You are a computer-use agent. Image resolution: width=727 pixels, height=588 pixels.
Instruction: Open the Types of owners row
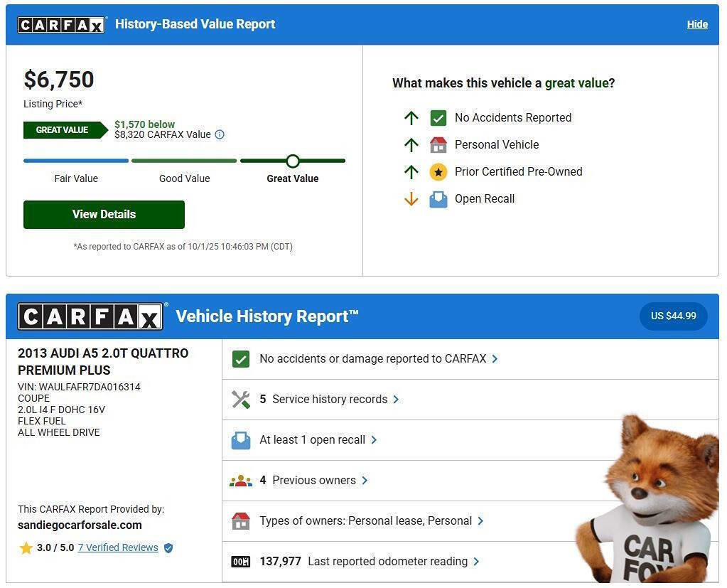click(x=371, y=521)
